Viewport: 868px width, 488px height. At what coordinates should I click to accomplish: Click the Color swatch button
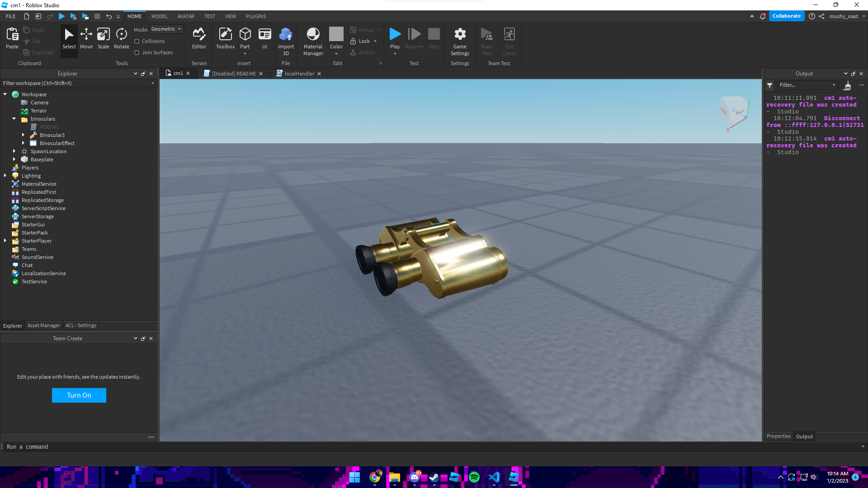[x=336, y=34]
